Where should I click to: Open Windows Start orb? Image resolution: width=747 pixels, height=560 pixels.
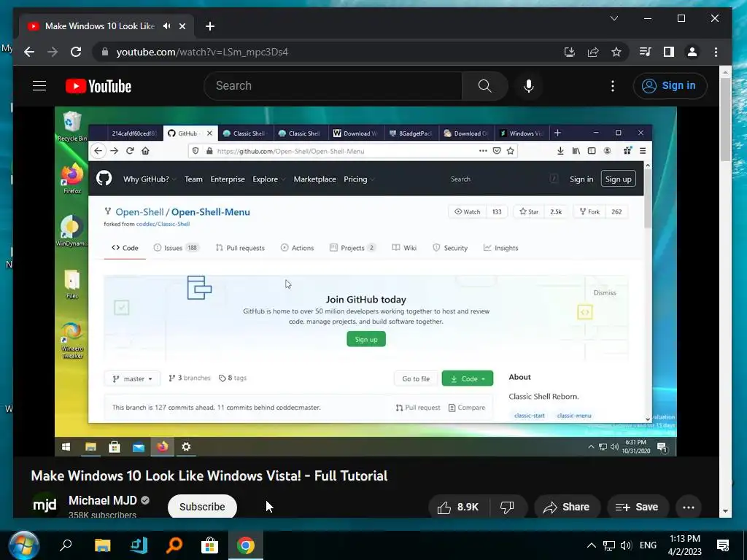pos(24,545)
